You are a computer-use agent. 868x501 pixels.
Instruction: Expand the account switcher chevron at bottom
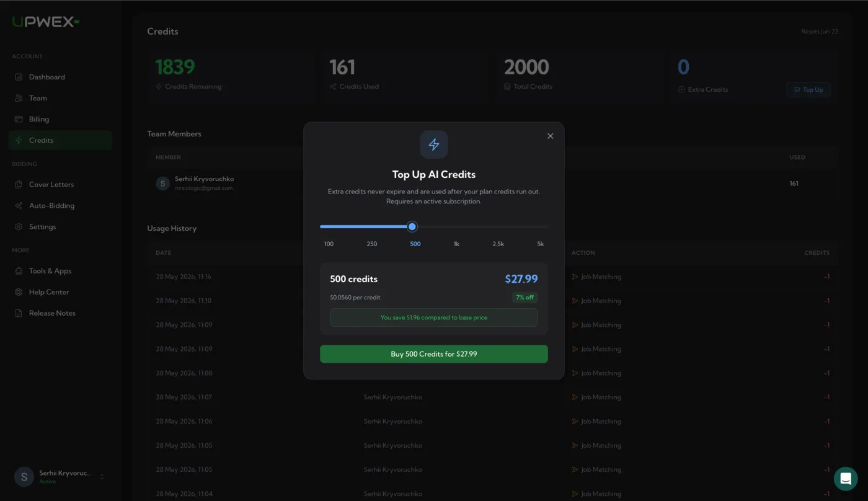coord(102,477)
